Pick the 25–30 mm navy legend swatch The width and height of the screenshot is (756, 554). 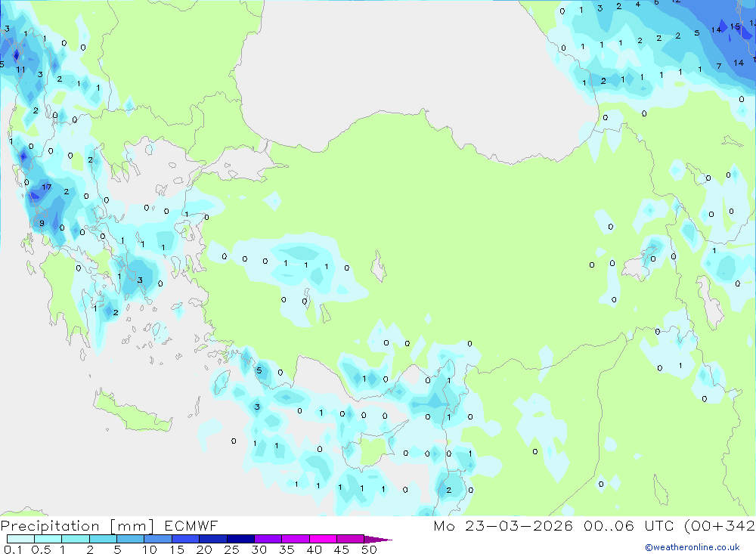click(x=240, y=539)
